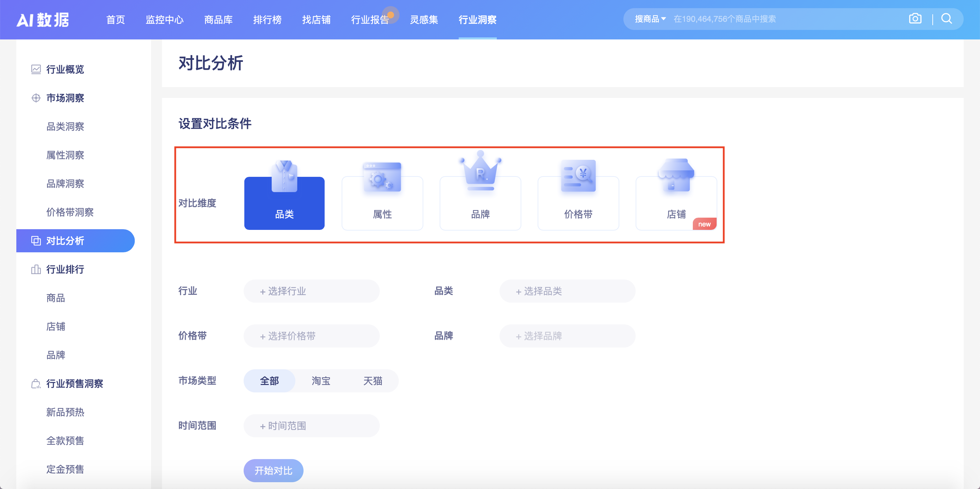Click the 时间范围 input field
980x489 pixels.
click(311, 425)
